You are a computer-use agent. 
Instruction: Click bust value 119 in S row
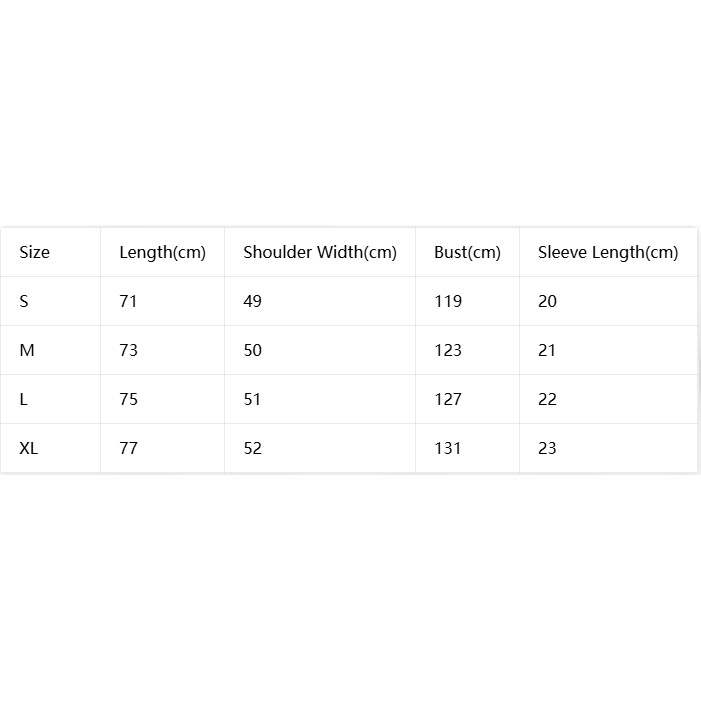click(448, 301)
